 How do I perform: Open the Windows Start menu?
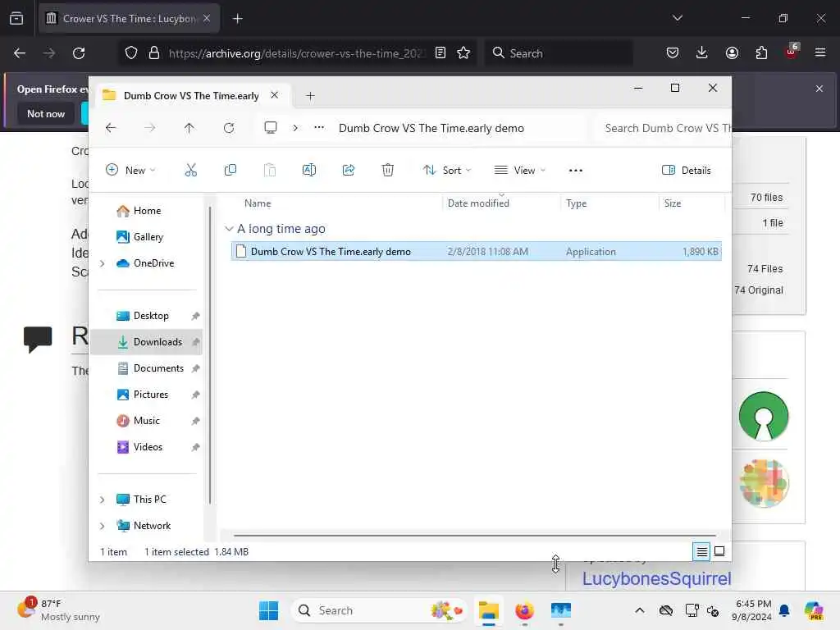268,610
